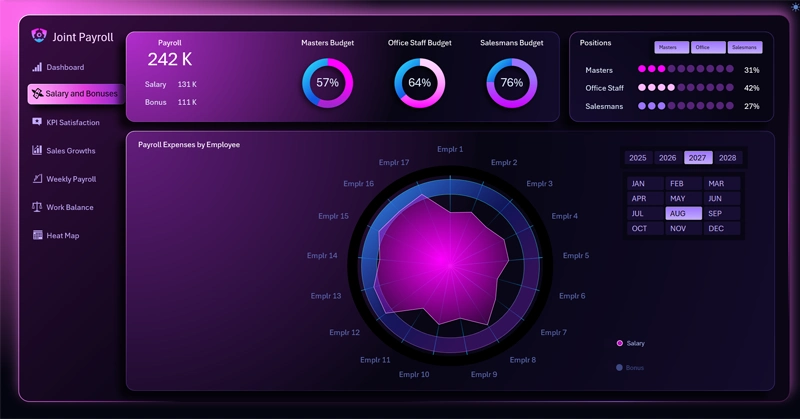Click the Joint Payroll shield logo icon
The height and width of the screenshot is (419, 800).
coord(39,36)
